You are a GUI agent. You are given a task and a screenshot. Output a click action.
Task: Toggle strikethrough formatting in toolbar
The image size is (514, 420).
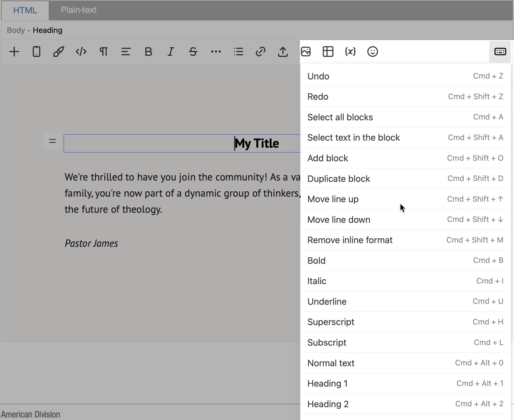pos(193,52)
